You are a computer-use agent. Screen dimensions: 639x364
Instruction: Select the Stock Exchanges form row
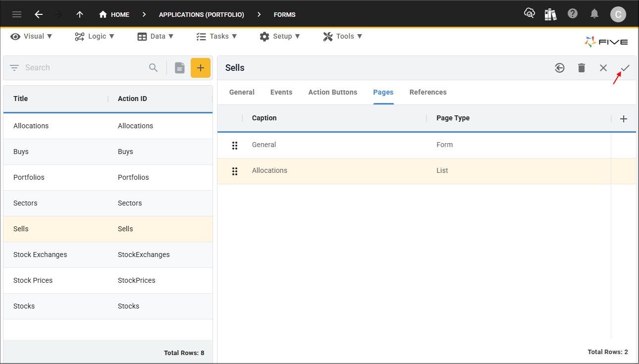point(108,255)
